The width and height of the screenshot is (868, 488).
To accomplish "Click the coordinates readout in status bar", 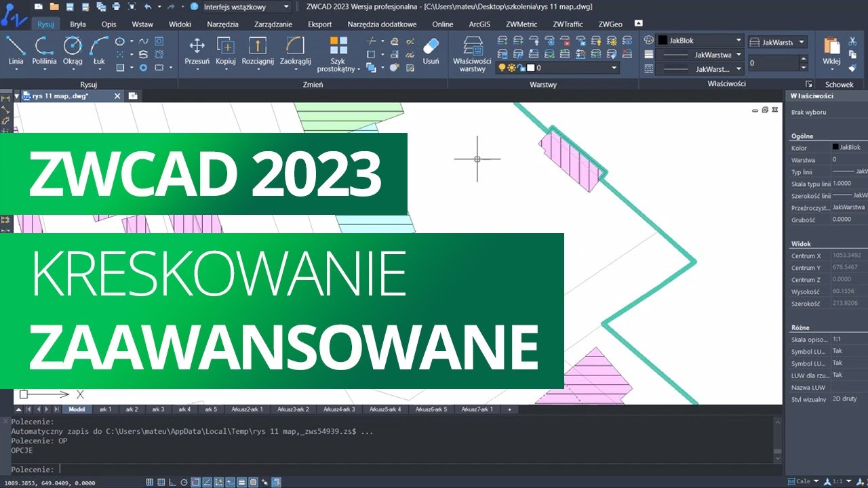I will 50,482.
